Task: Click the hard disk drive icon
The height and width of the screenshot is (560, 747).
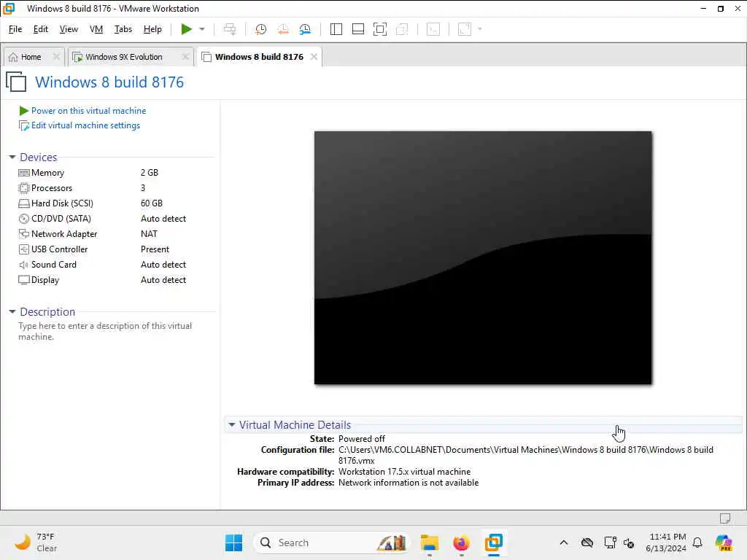Action: [24, 203]
